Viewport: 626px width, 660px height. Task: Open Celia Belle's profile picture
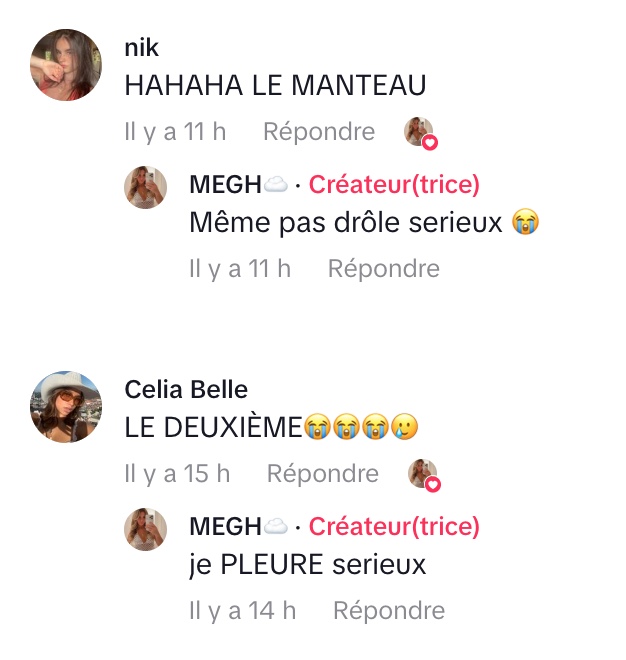pos(67,407)
